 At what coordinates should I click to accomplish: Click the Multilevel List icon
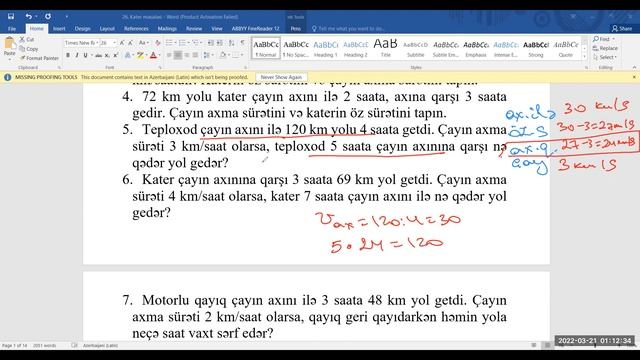pyautogui.click(x=196, y=43)
